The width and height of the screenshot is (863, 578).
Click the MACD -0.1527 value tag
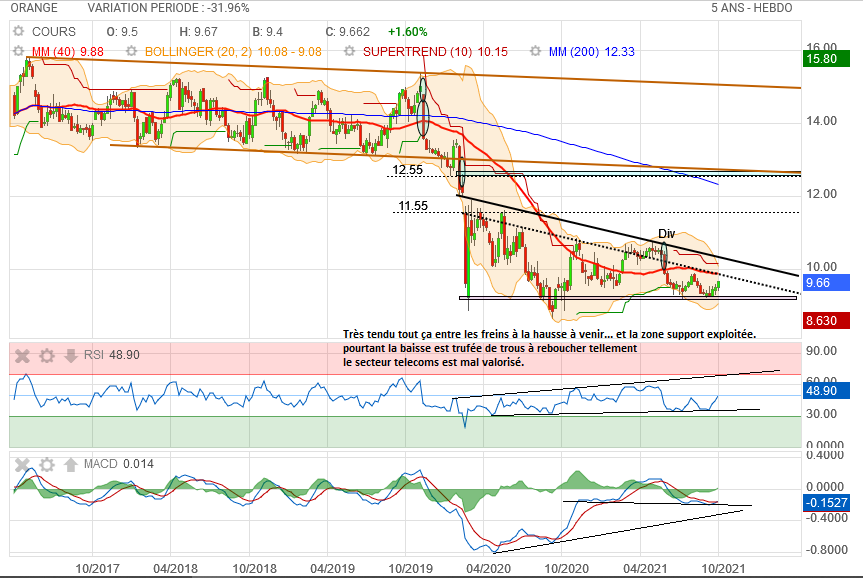tap(826, 503)
